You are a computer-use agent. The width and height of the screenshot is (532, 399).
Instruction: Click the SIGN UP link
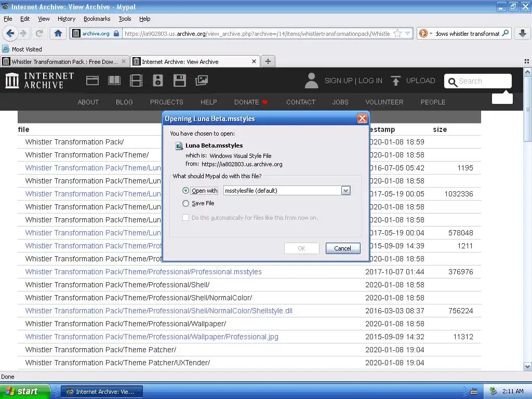338,81
